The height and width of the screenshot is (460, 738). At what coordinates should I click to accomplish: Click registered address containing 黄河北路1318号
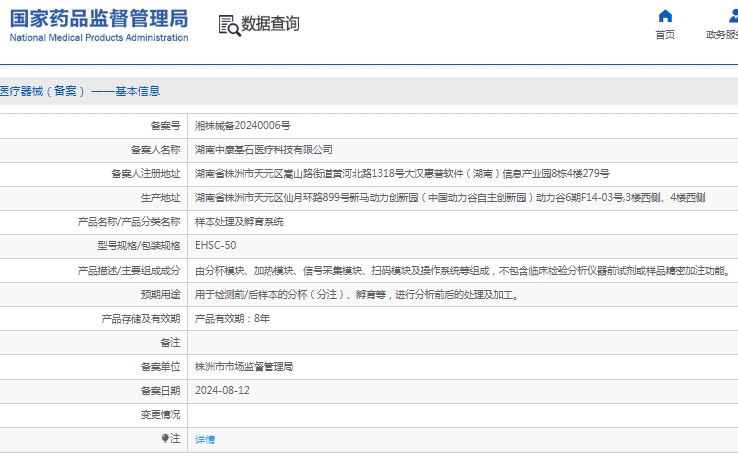coord(402,174)
